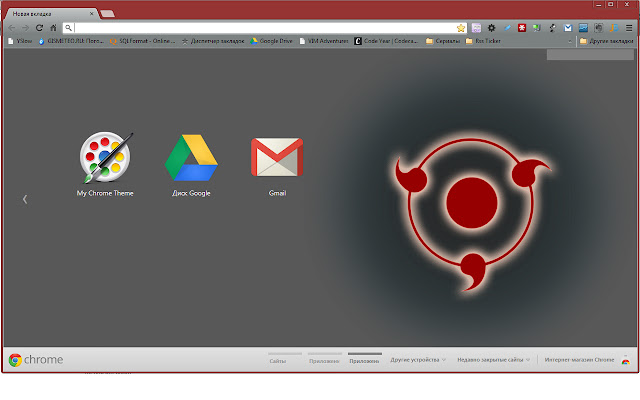Open the Code Year | Codecademy bookmark
640x400 pixels.
pyautogui.click(x=386, y=41)
